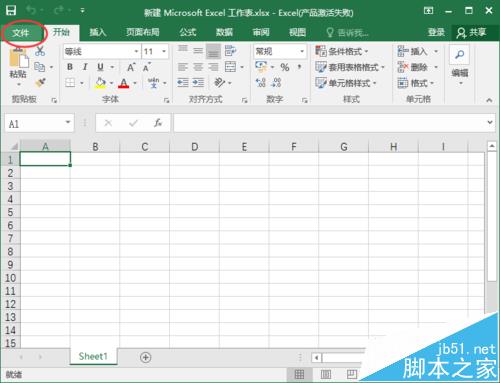Viewport: 500px width, 383px height.
Task: Click the Copy icon
Action: [x=40, y=67]
